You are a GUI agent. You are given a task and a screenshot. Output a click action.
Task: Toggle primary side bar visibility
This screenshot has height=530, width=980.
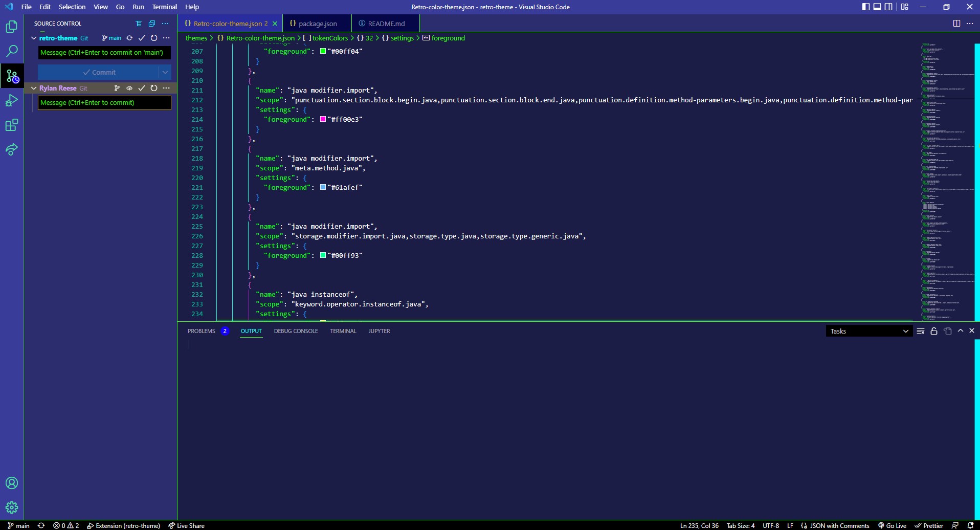tap(865, 7)
